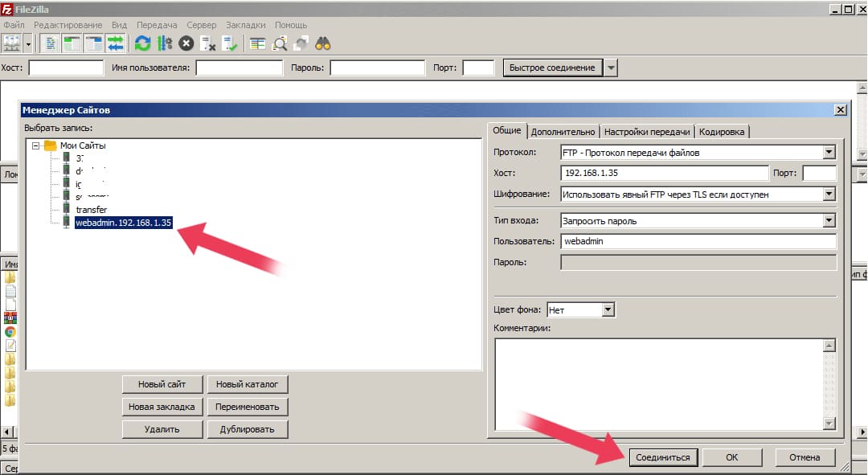Open the Редактирование menu

tap(68, 25)
